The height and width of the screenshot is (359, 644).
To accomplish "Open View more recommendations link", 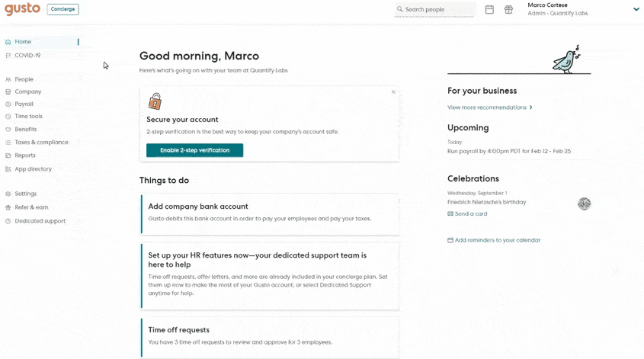I will coord(487,107).
